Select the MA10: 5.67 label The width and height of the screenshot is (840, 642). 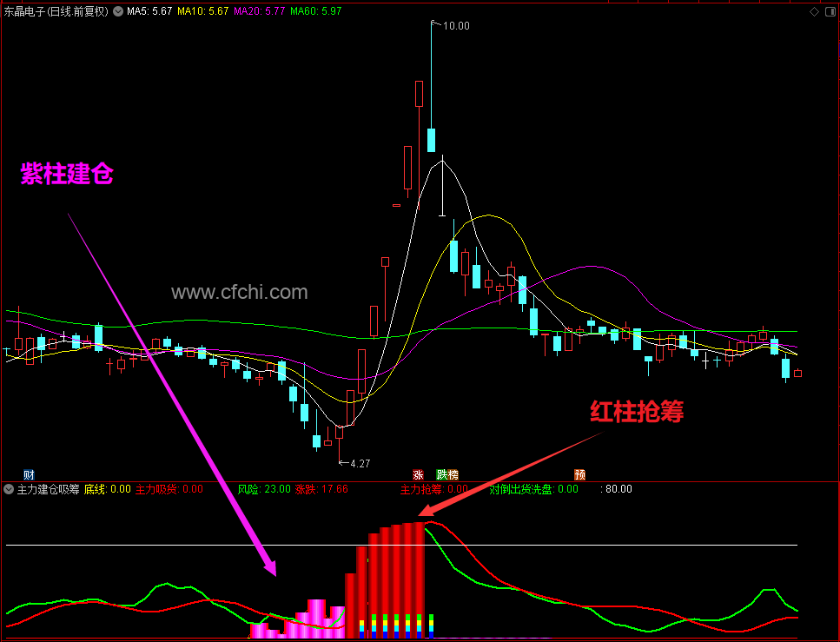203,11
